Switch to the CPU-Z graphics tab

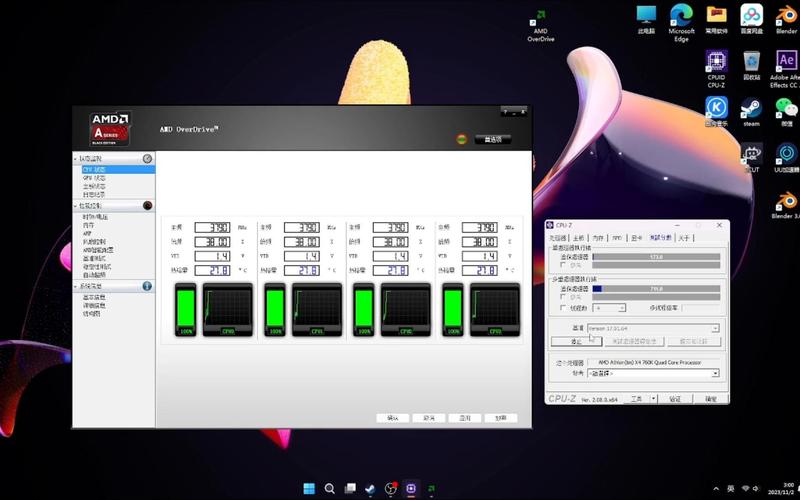(x=636, y=238)
